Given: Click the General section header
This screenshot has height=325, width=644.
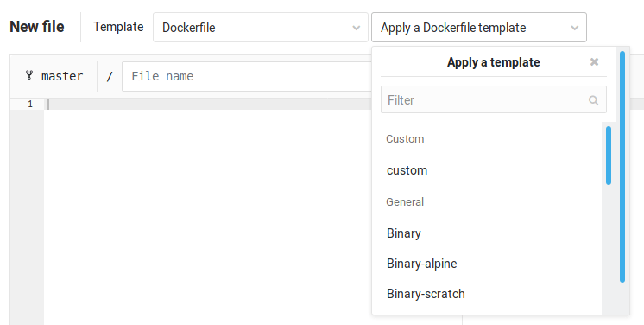Looking at the screenshot, I should (405, 202).
